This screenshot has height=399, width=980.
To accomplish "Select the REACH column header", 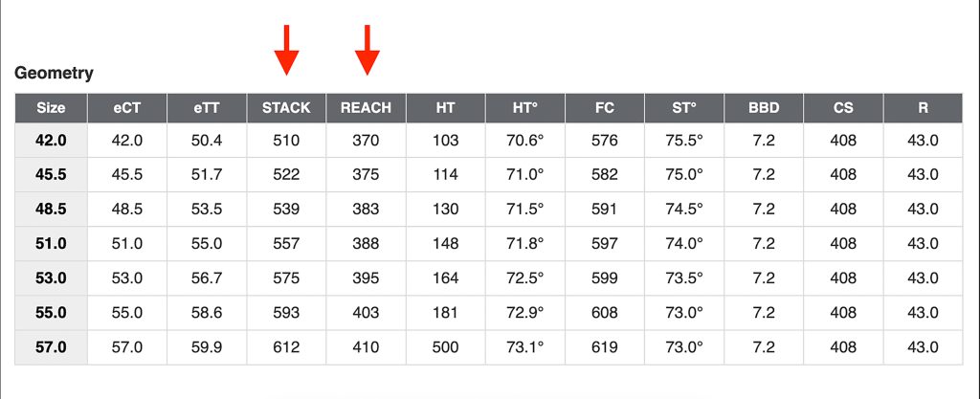I will [366, 108].
